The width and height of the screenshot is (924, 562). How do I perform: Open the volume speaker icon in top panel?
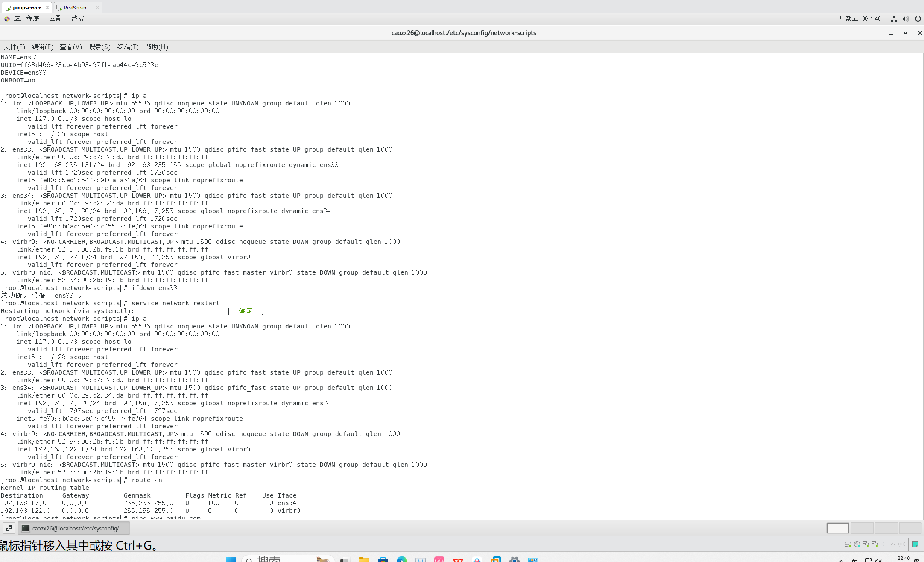(906, 19)
